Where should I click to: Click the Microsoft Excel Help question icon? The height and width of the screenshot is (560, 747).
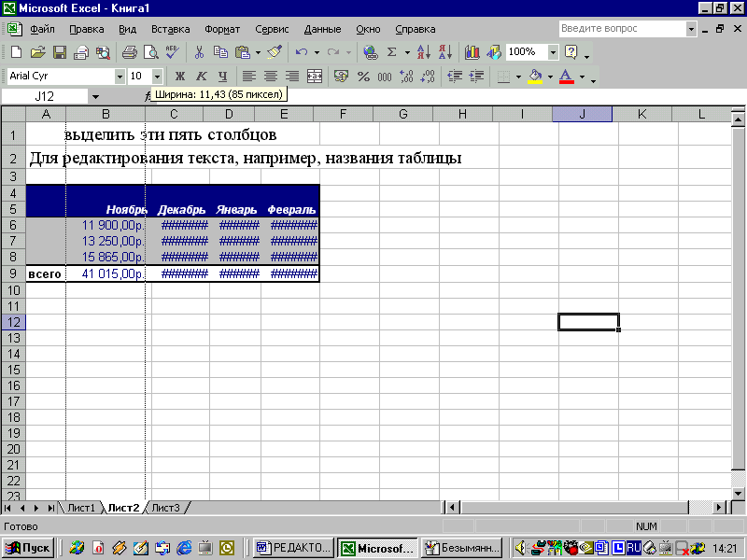click(x=571, y=52)
